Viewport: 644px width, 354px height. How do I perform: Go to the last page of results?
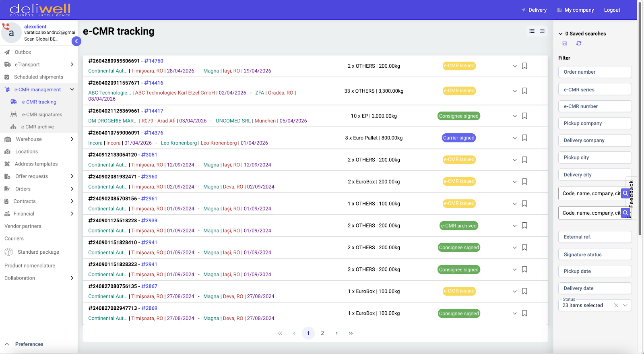pos(351,333)
